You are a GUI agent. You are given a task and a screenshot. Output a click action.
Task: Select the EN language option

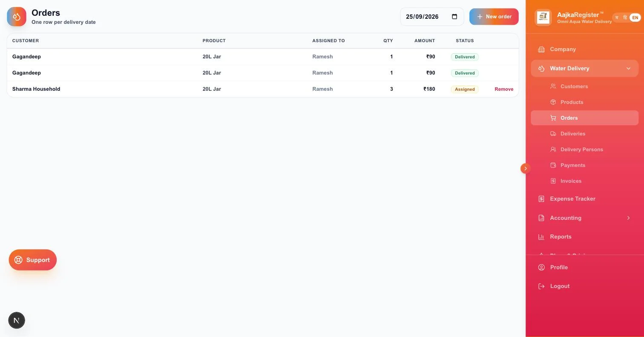(x=635, y=17)
